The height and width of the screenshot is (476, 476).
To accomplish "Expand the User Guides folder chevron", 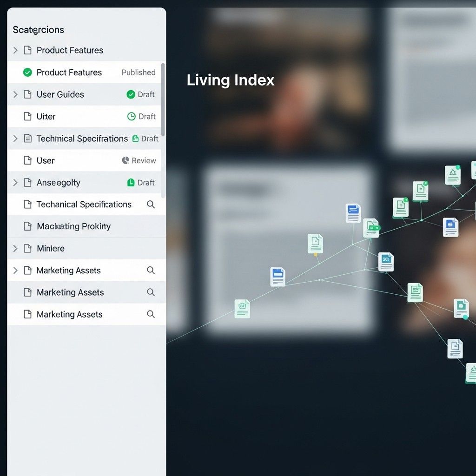I will click(15, 94).
